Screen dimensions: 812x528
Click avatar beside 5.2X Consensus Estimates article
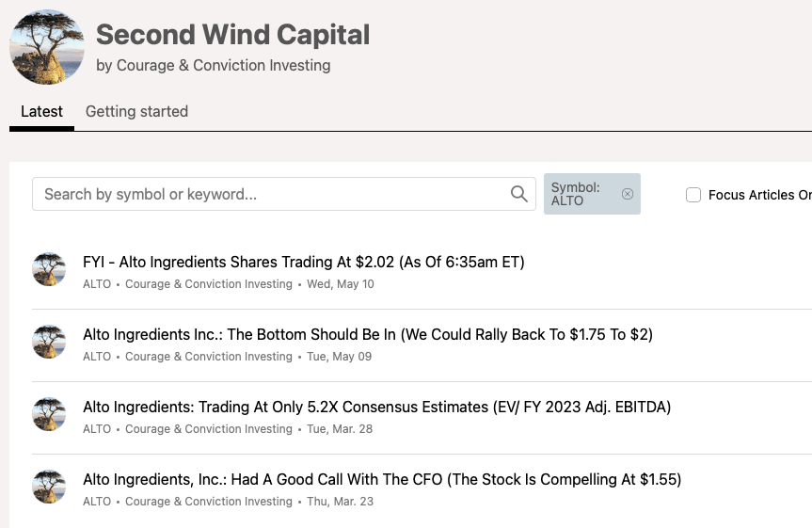click(49, 414)
